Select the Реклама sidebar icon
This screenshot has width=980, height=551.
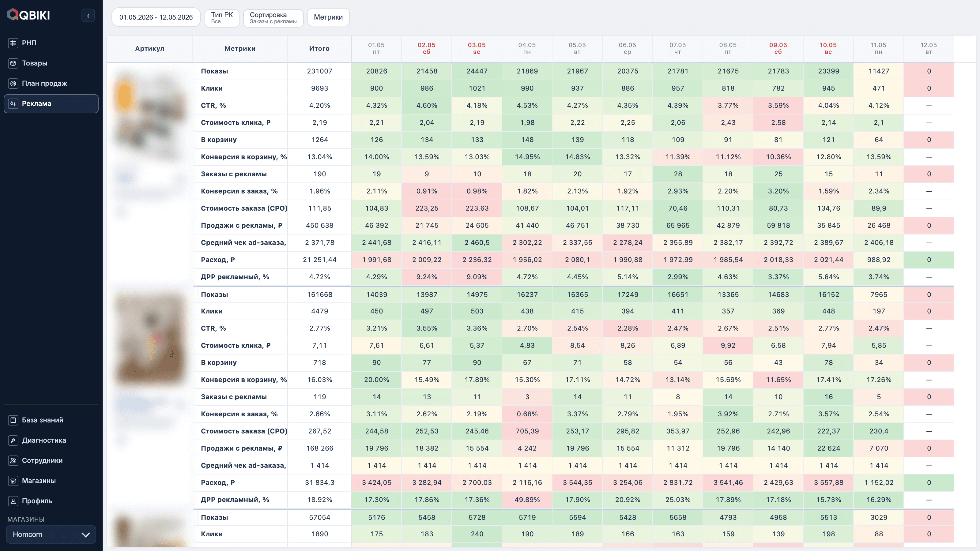point(13,103)
